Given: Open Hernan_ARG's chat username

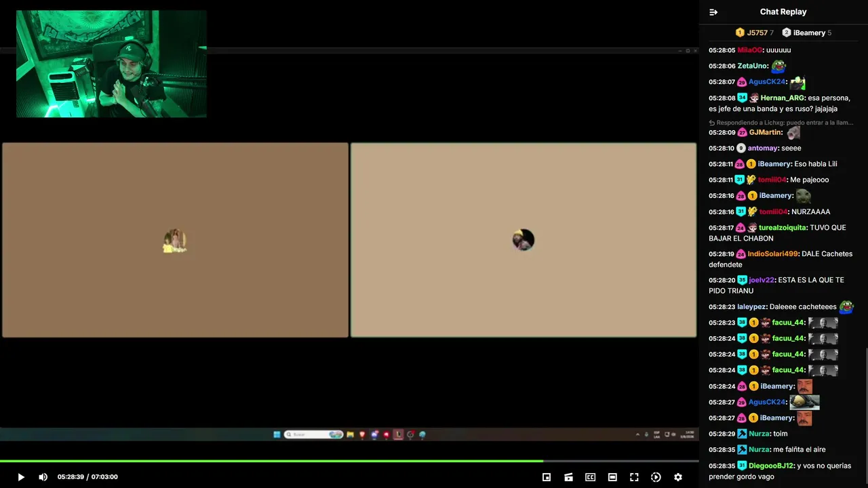Looking at the screenshot, I should click(x=782, y=98).
